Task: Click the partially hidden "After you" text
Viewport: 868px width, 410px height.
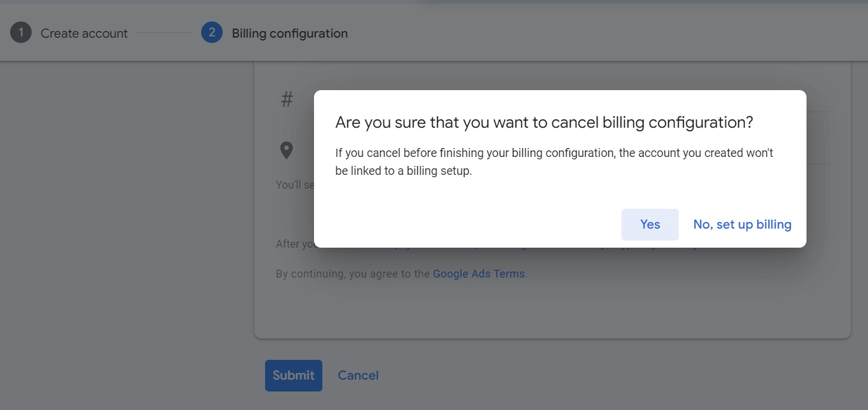Action: pos(295,243)
